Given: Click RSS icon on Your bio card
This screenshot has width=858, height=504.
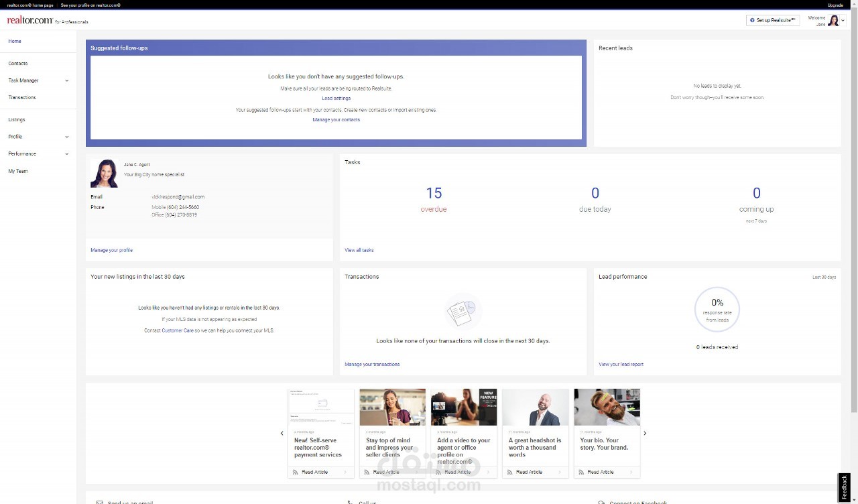Looking at the screenshot, I should tap(580, 472).
